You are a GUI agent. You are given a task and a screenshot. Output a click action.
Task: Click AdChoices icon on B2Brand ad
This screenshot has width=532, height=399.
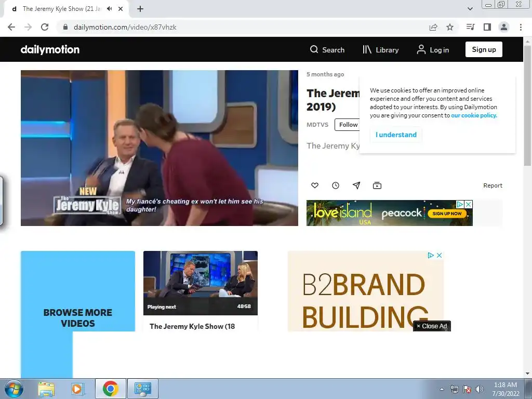coord(431,255)
